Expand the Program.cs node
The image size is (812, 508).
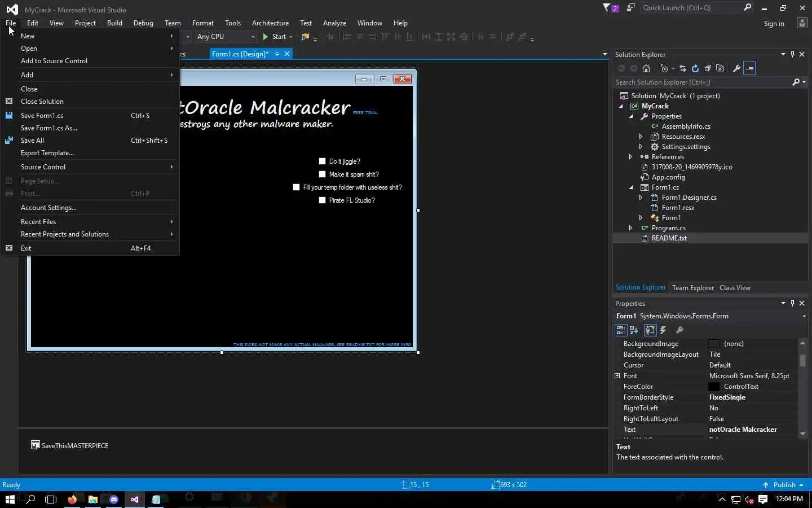click(631, 228)
